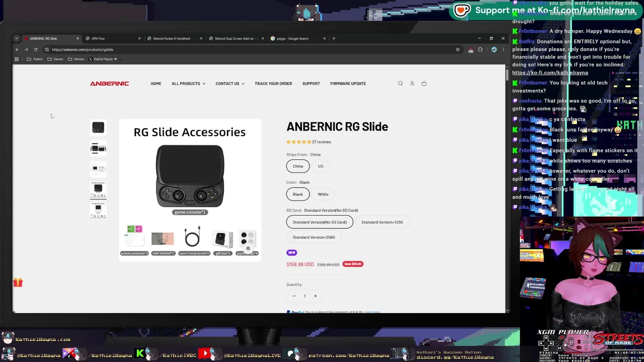Image resolution: width=644 pixels, height=362 pixels.
Task: Click the red extension icon in toolbar
Action: point(470,49)
